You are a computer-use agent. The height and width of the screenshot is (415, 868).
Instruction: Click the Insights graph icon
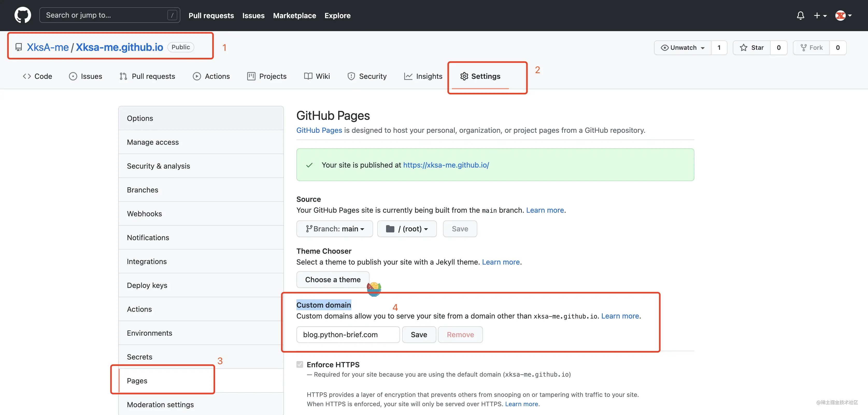click(x=408, y=76)
